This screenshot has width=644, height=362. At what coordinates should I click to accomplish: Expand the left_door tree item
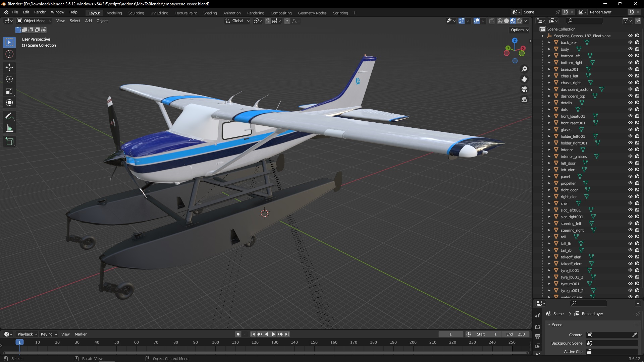[x=549, y=163]
